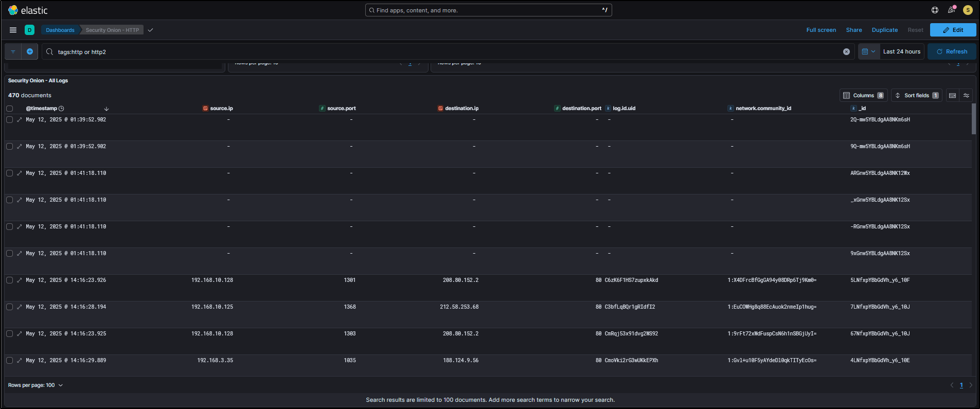Add a filter with the plus icon
Viewport: 980px width, 409px height.
pos(30,51)
